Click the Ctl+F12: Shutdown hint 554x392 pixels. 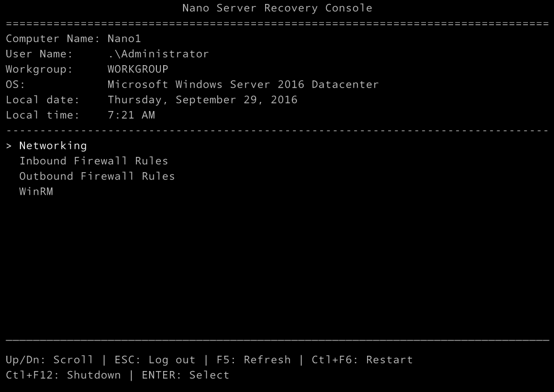63,375
